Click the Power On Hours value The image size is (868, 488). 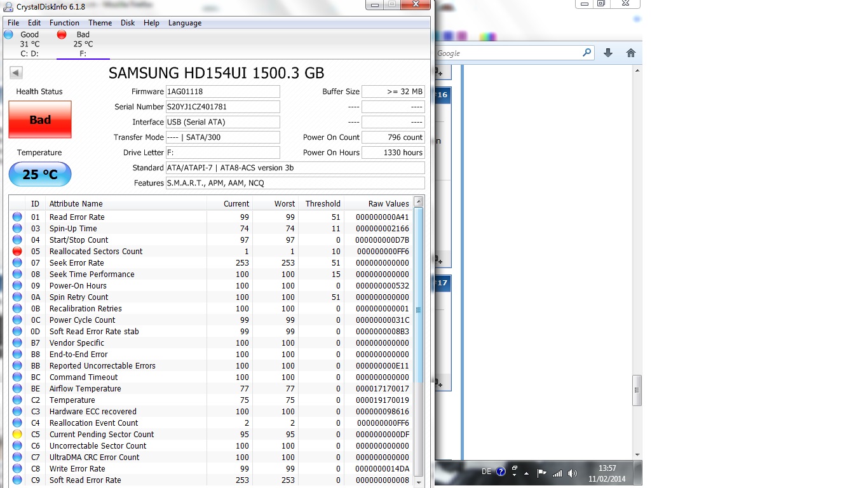393,152
